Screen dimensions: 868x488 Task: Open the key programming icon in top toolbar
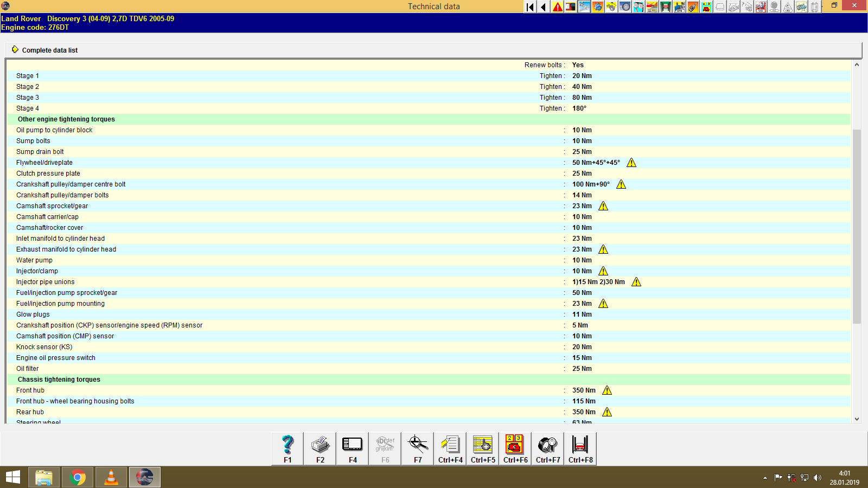[x=693, y=7]
